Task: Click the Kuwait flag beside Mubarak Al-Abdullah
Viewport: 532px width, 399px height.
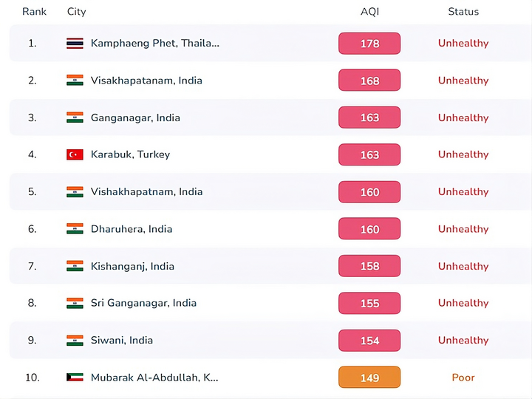Action: coord(75,378)
